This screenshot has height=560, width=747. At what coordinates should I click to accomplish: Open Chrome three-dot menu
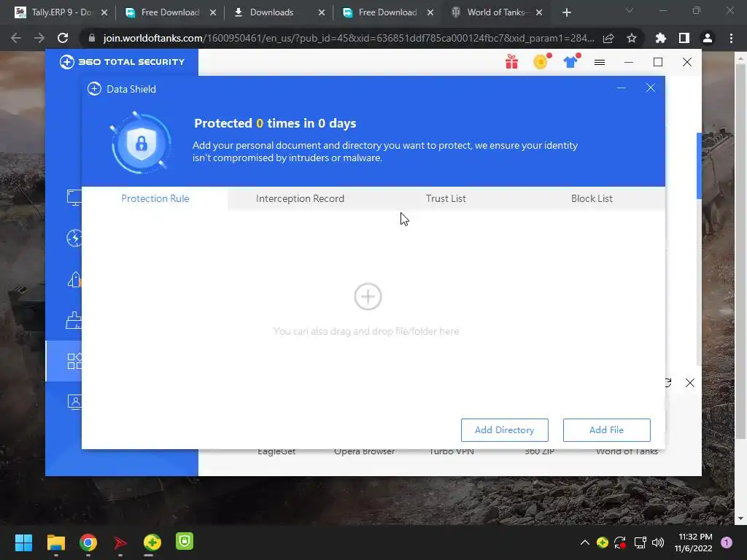tap(731, 38)
